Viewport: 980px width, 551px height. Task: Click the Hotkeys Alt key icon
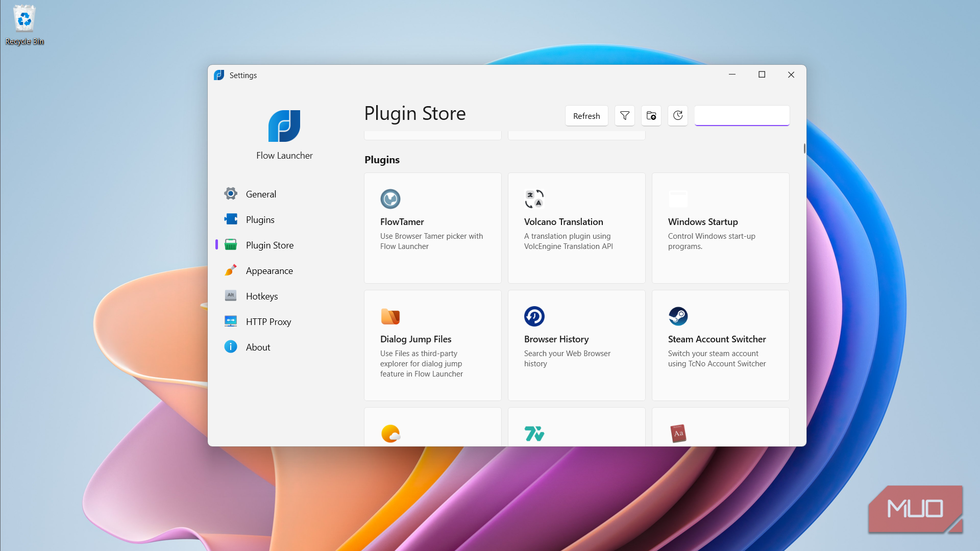coord(231,295)
